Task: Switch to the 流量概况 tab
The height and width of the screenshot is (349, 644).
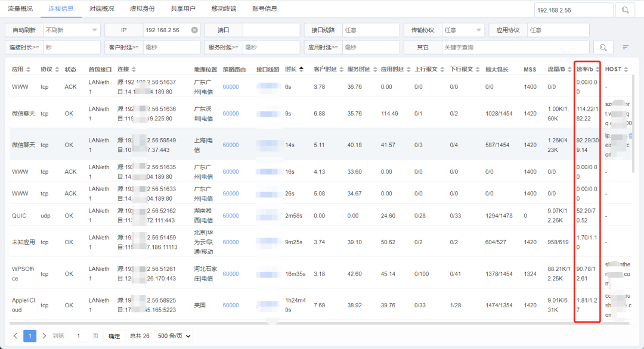Action: point(20,9)
